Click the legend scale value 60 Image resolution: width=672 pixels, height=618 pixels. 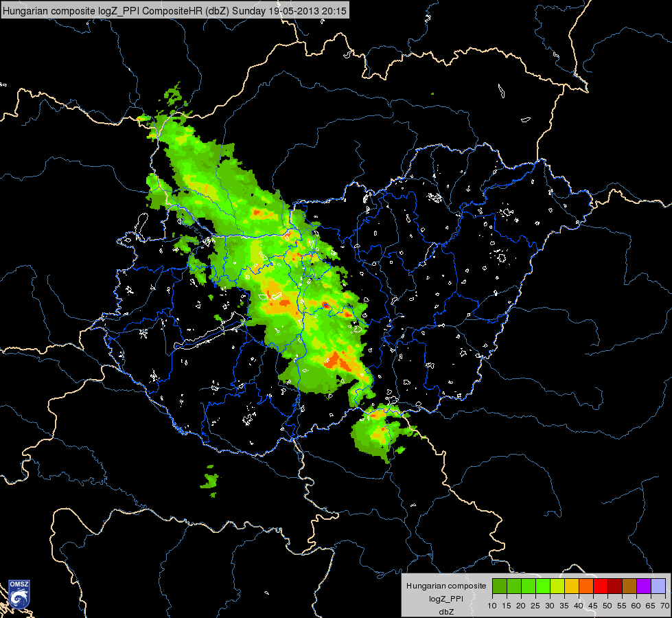[x=636, y=606]
